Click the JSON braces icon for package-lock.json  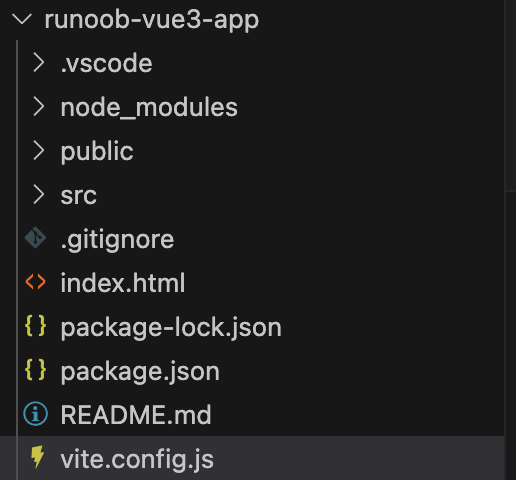[35, 326]
